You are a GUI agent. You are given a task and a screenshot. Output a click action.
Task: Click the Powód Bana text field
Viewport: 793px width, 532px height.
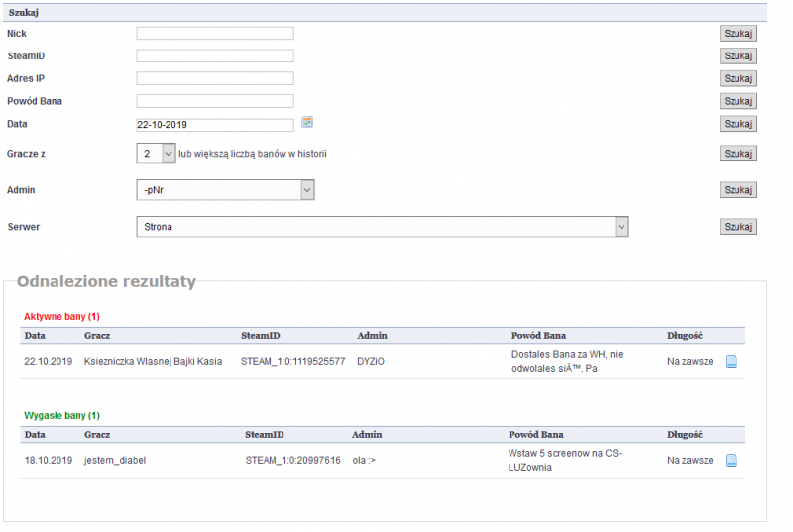tap(215, 101)
